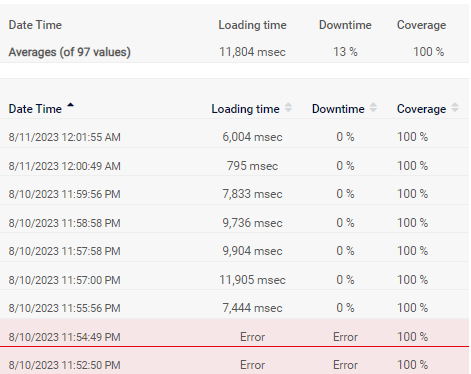Viewport: 471px width, 374px height.
Task: Select the 8/10/2023 11:59:56 PM row
Action: [234, 194]
